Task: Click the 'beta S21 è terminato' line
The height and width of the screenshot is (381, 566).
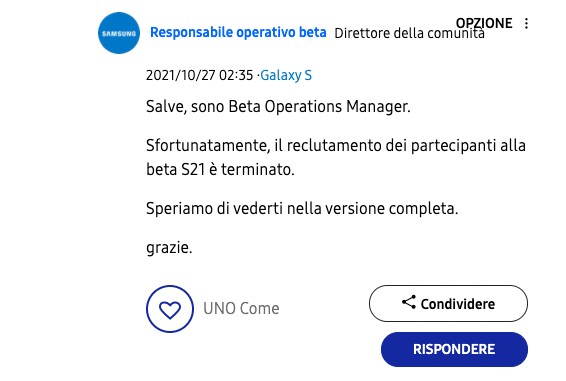Action: (220, 169)
